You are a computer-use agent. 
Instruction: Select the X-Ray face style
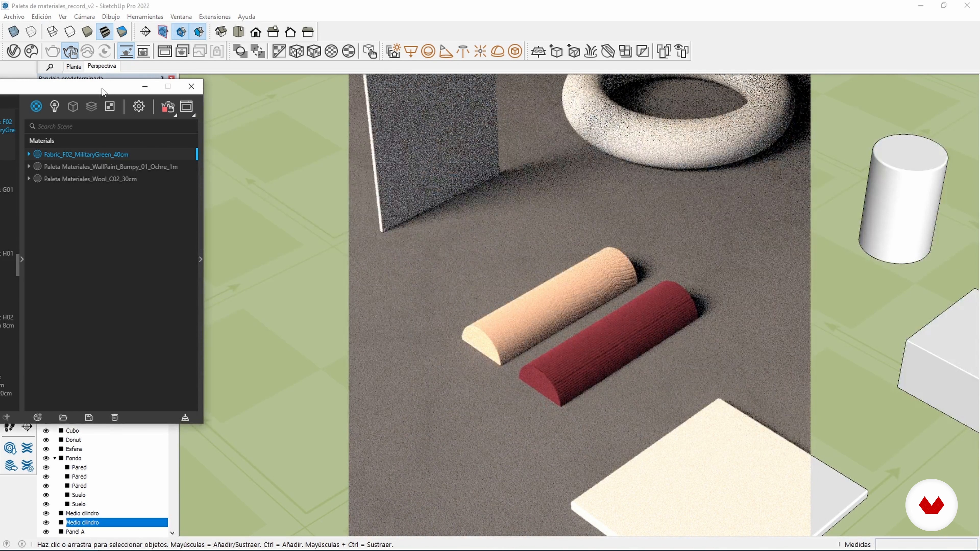[x=14, y=32]
